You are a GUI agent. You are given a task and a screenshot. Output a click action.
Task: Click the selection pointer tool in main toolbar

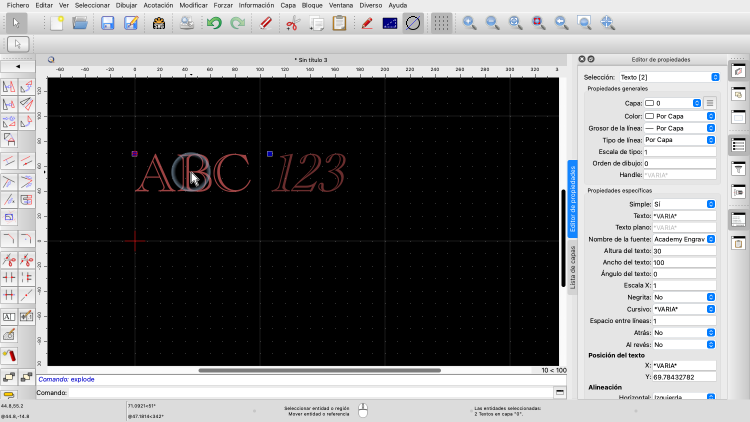point(16,23)
